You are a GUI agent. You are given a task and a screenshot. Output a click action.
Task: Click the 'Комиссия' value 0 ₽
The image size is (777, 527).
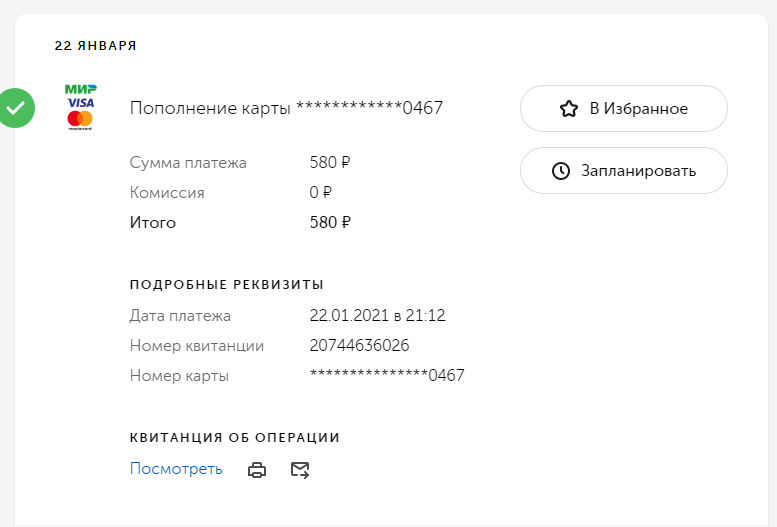pyautogui.click(x=320, y=193)
